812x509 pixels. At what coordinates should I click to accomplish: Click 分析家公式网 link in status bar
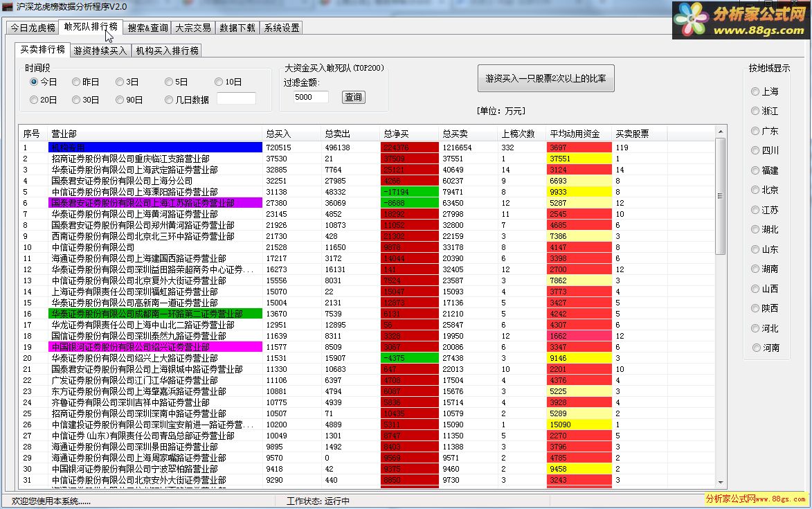click(x=756, y=499)
